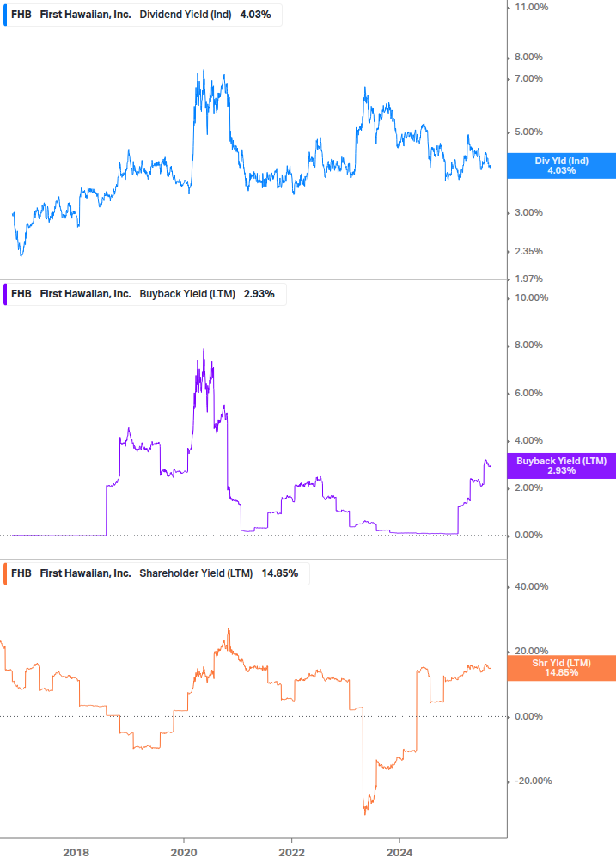The height and width of the screenshot is (864, 616).
Task: Click the Shareholder Yield (LTM) legend label
Action: pos(196,573)
